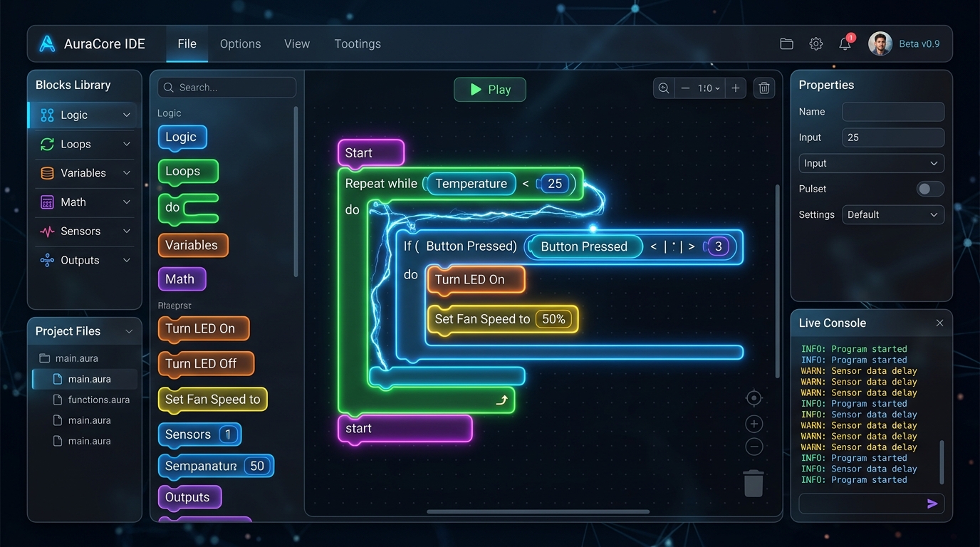The height and width of the screenshot is (547, 980).
Task: Click the Name field in Properties
Action: tap(893, 112)
